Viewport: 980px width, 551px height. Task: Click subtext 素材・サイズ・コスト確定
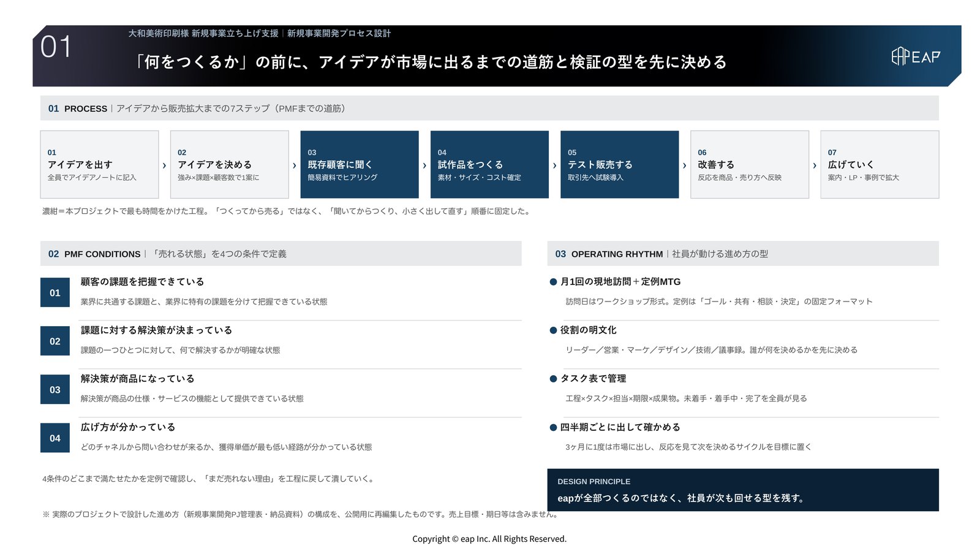(480, 178)
